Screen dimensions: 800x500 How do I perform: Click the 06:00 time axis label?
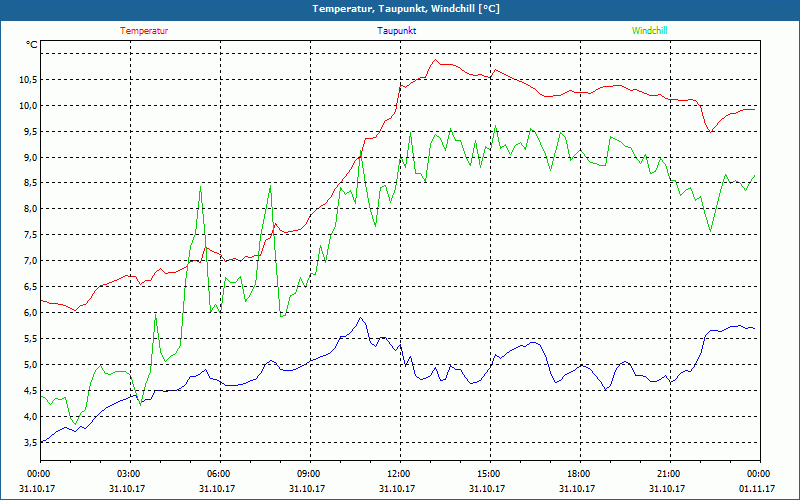click(220, 474)
